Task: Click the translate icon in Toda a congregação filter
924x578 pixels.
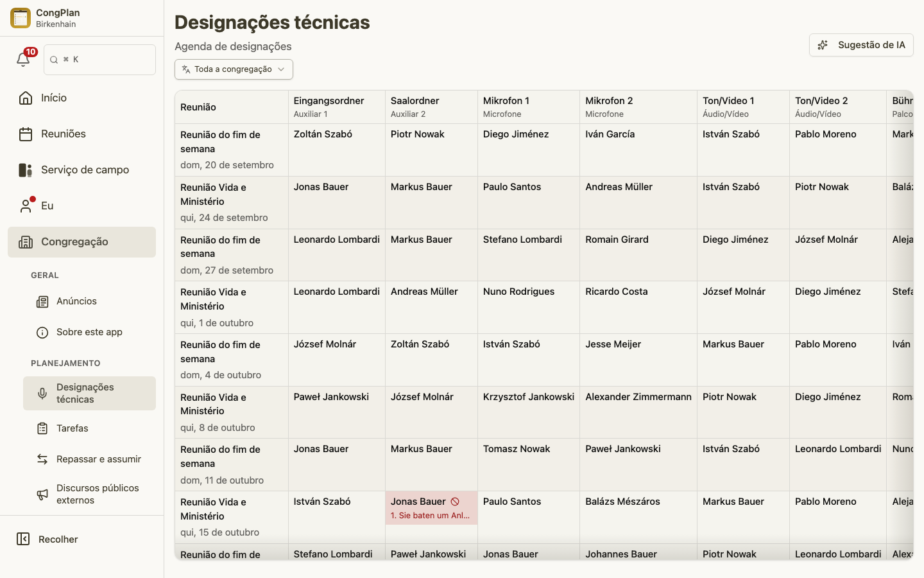Action: pos(186,69)
